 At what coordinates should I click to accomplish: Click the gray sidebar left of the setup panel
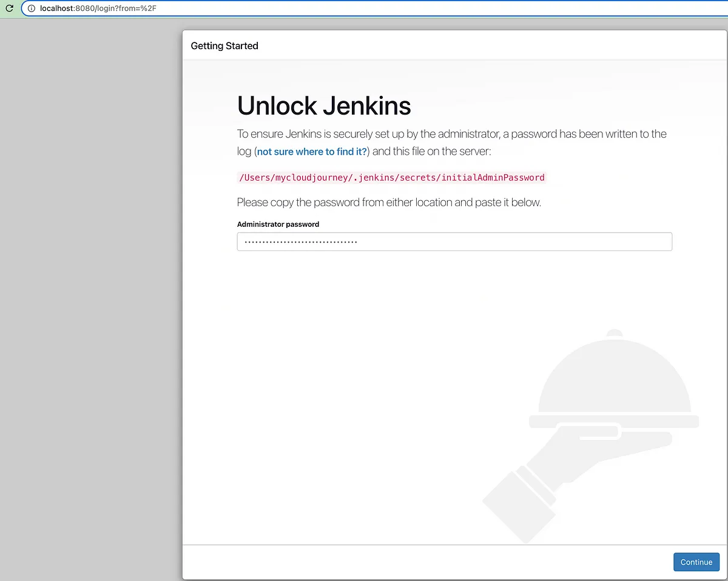(91, 303)
